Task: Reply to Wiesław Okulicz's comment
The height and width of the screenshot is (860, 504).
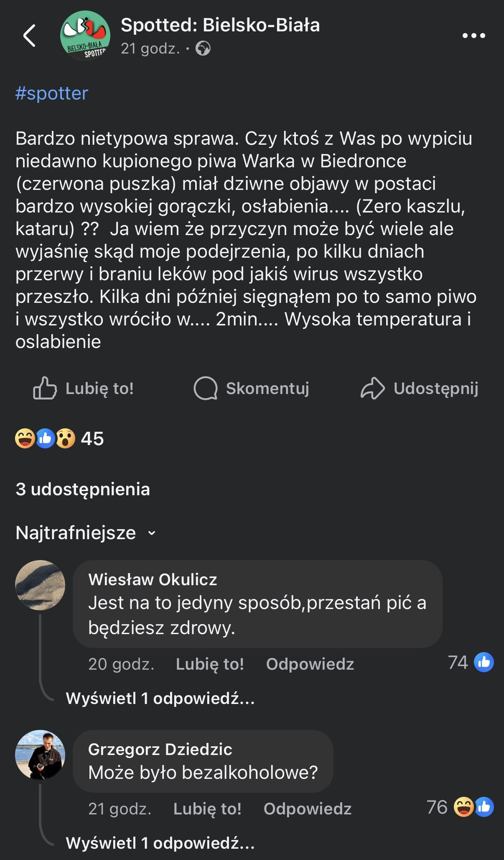Action: [x=310, y=664]
